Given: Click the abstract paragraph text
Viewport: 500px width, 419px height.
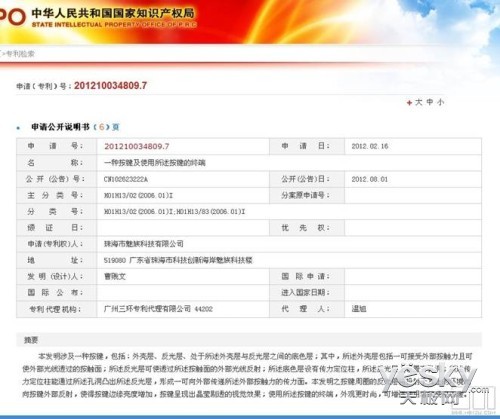Looking at the screenshot, I should tap(247, 375).
